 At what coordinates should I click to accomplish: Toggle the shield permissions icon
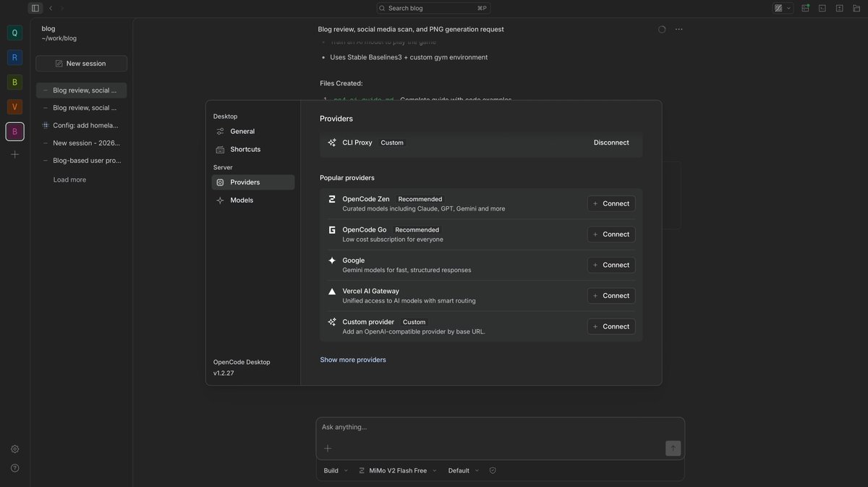pos(493,470)
